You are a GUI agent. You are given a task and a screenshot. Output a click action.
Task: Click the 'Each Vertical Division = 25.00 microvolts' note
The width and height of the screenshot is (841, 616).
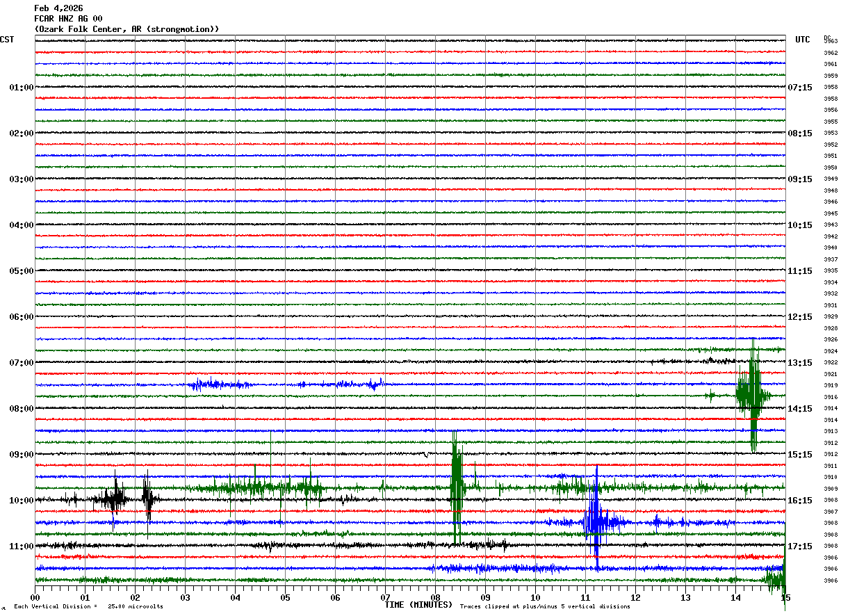click(x=88, y=607)
